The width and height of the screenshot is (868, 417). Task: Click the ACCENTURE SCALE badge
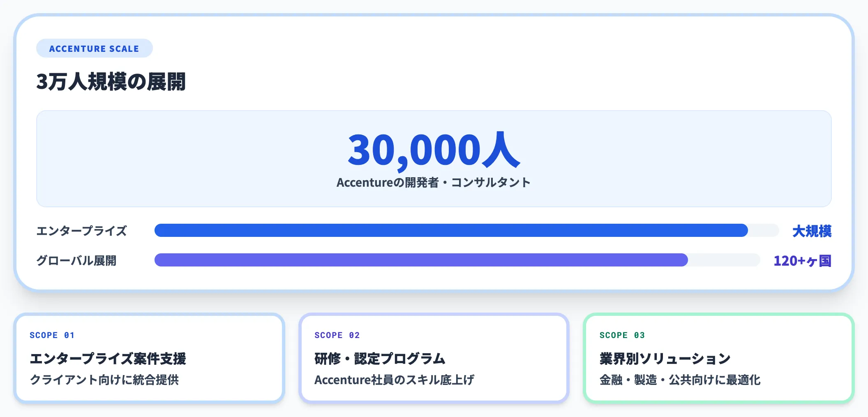click(95, 48)
